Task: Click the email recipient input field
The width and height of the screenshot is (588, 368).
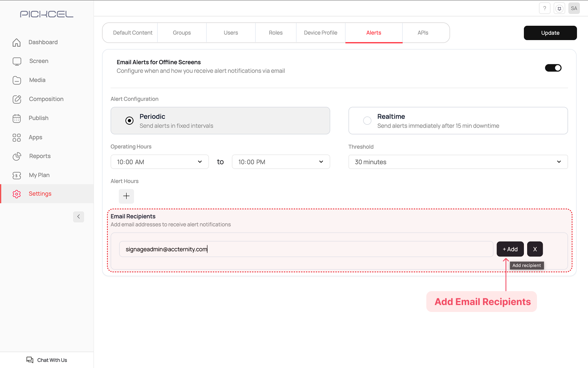Action: click(x=306, y=249)
